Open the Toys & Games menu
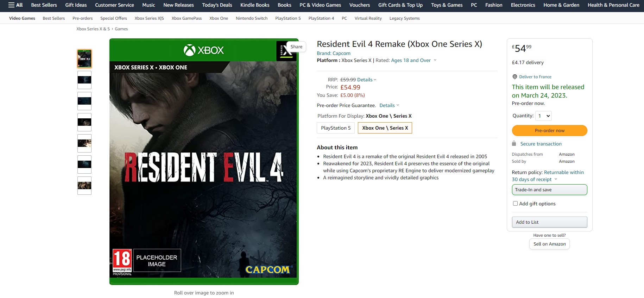The image size is (644, 298). [446, 5]
